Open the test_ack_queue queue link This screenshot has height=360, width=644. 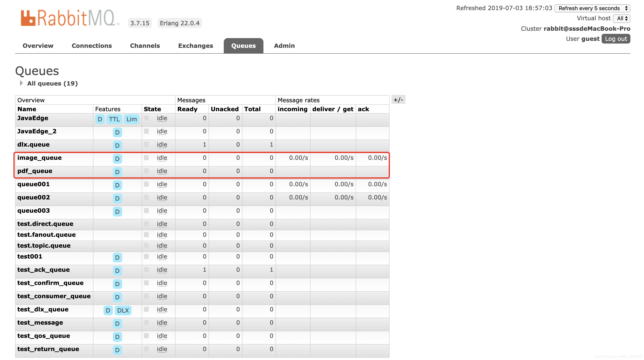pos(43,270)
